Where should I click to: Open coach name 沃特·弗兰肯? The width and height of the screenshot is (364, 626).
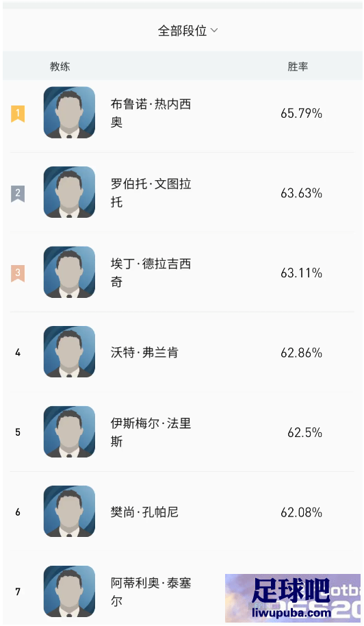tap(144, 353)
